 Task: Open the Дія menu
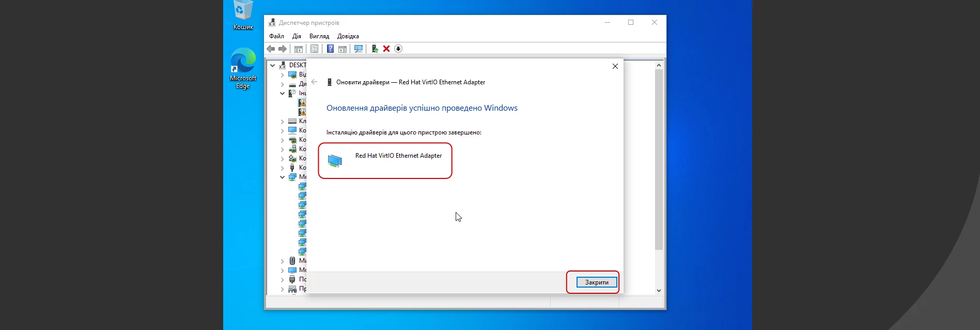[x=297, y=36]
